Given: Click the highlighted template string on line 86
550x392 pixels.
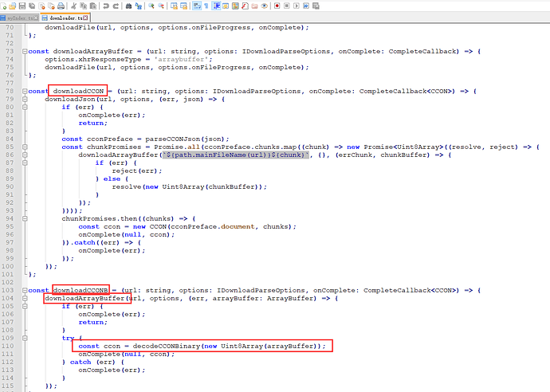Looking at the screenshot, I should click(x=236, y=155).
